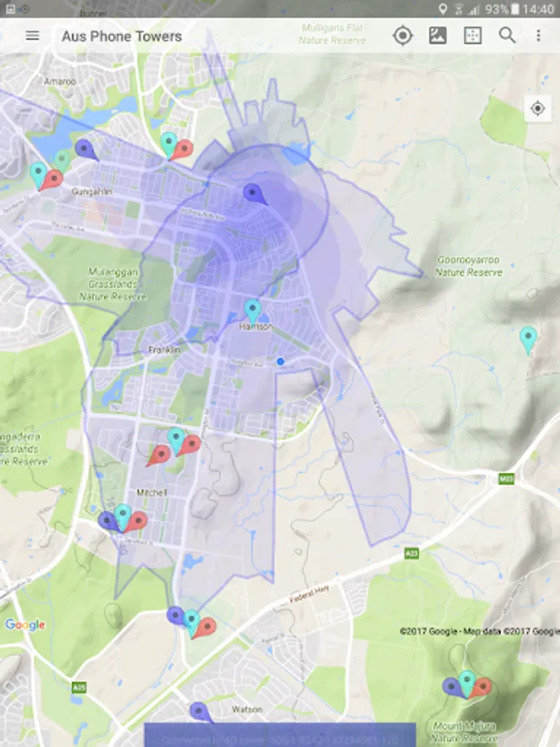560x747 pixels.
Task: Tap the locate-me target icon in toolbar
Action: 403,36
